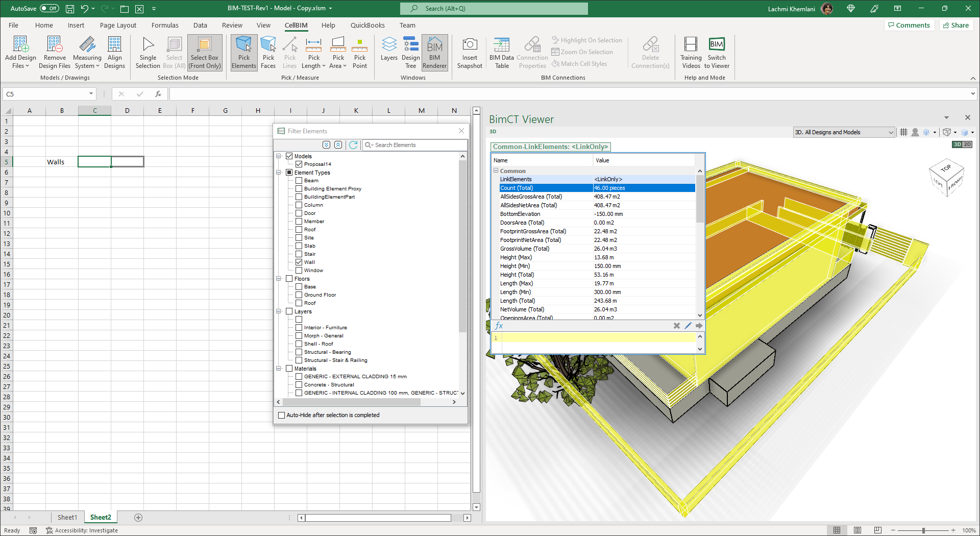
Task: Collapse all in Filter Elements toolbar
Action: [338, 145]
